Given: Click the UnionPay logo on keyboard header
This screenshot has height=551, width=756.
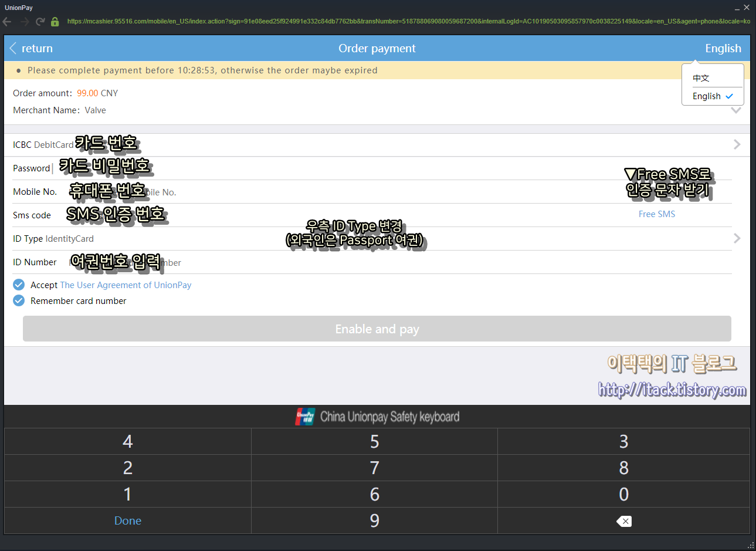Looking at the screenshot, I should point(305,417).
